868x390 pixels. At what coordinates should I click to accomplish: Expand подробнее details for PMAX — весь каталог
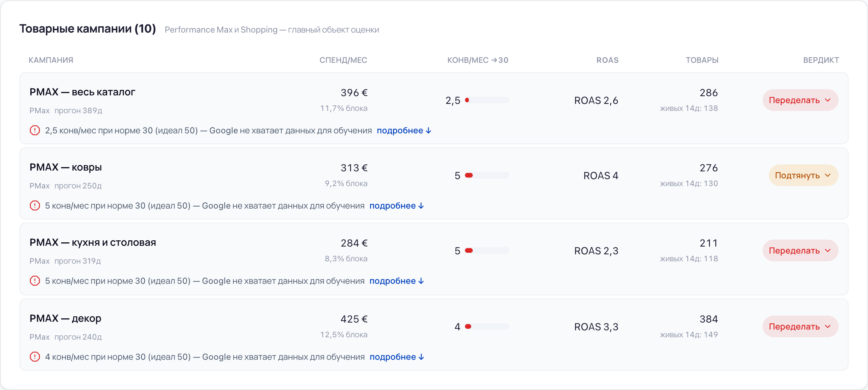tap(404, 131)
